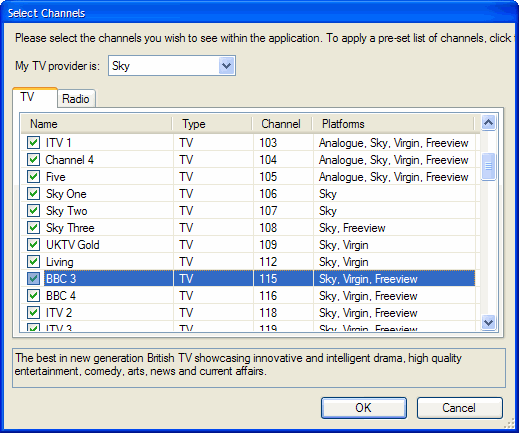Viewport: 519px width, 433px height.
Task: Dismiss dialog with the Cancel button
Action: point(459,408)
